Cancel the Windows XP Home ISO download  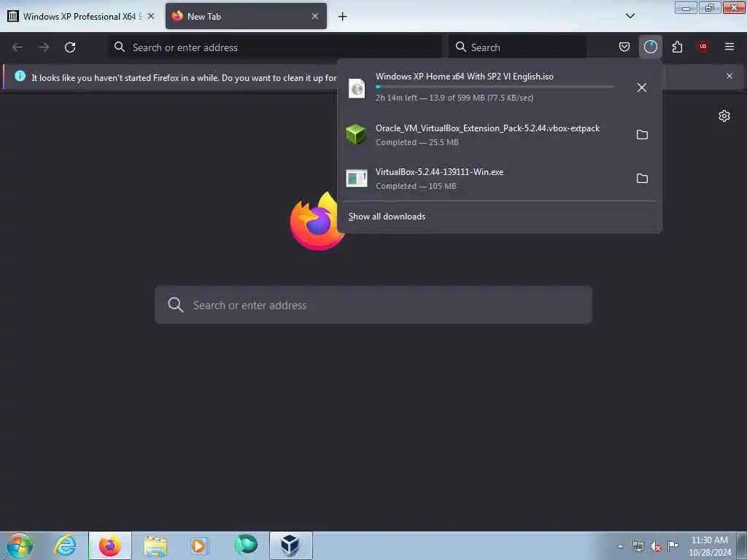[642, 87]
